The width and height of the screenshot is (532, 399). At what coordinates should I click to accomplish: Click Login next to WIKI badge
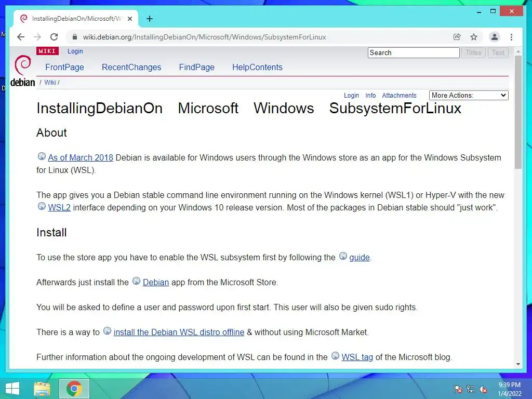point(75,51)
